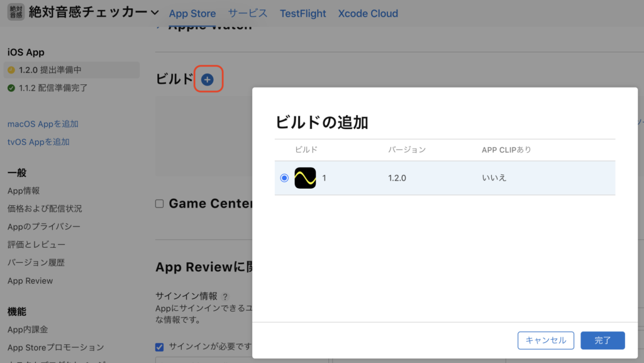The height and width of the screenshot is (363, 644).
Task: Open 価格および配信状況 in the sidebar
Action: coord(45,209)
